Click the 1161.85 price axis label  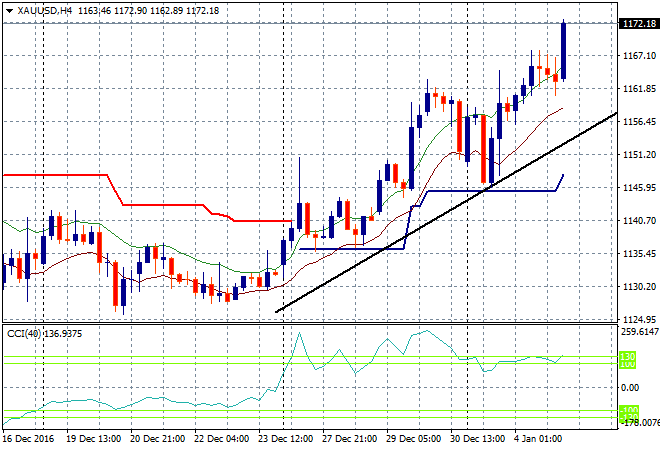click(x=639, y=88)
